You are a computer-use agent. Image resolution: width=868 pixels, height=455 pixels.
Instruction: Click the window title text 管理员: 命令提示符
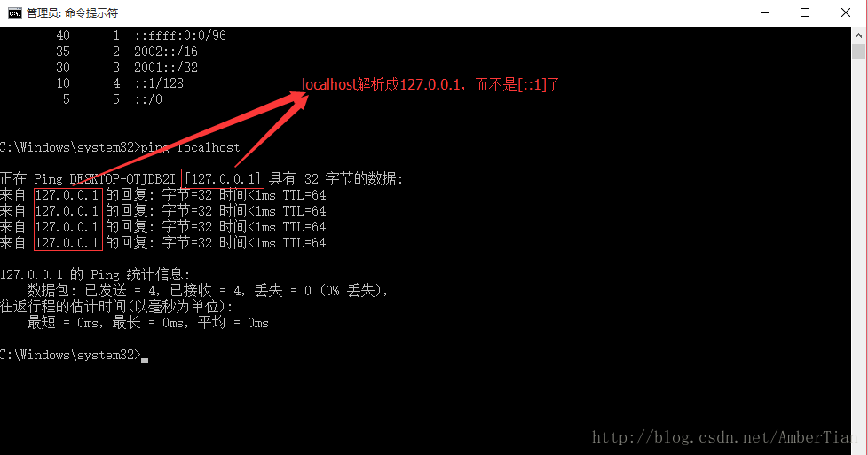(73, 12)
